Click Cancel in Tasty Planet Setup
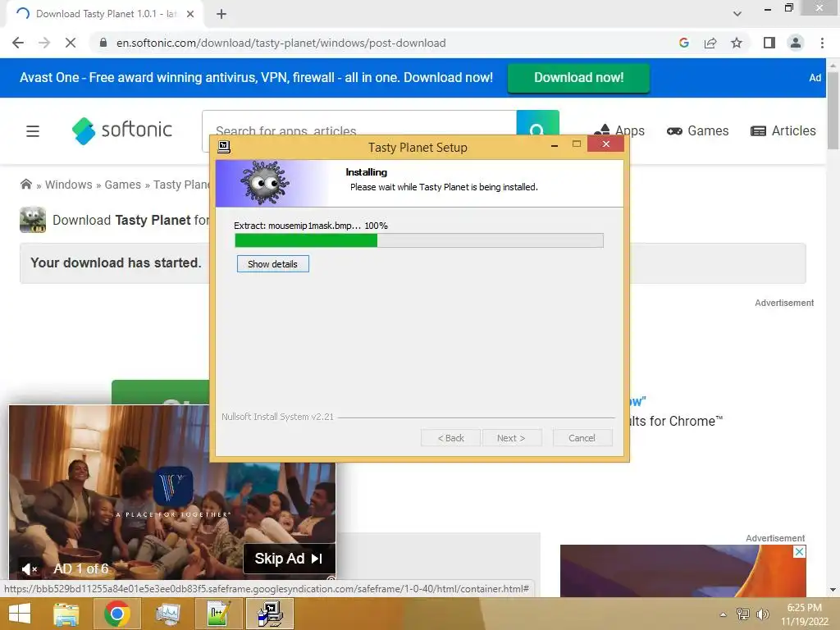Viewport: 840px width, 630px height. click(582, 438)
